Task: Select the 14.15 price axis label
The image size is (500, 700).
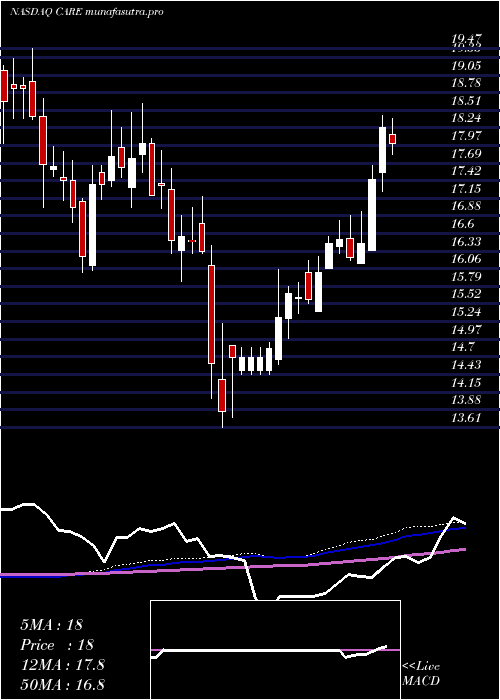Action: click(x=466, y=383)
